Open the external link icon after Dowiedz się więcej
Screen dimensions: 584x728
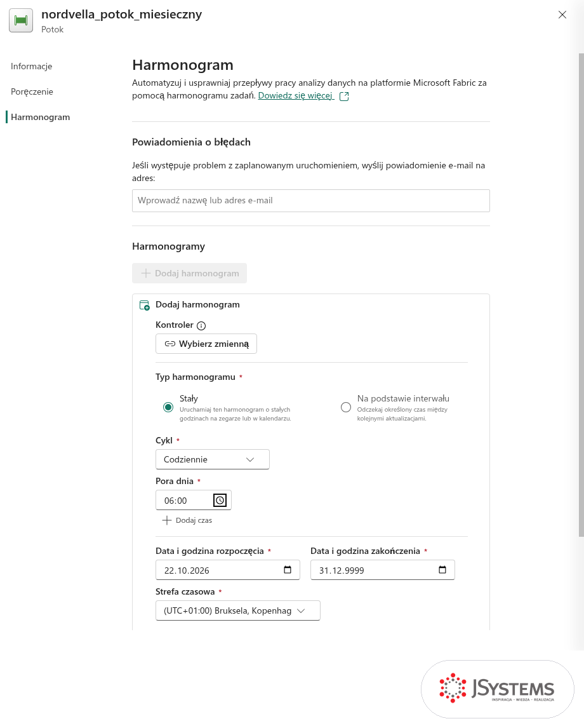[x=344, y=96]
